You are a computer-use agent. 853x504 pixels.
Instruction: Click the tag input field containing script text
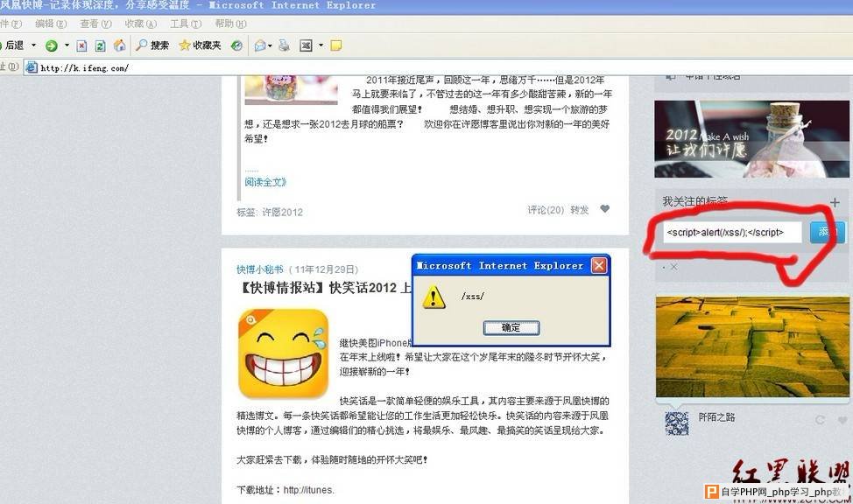(x=731, y=232)
